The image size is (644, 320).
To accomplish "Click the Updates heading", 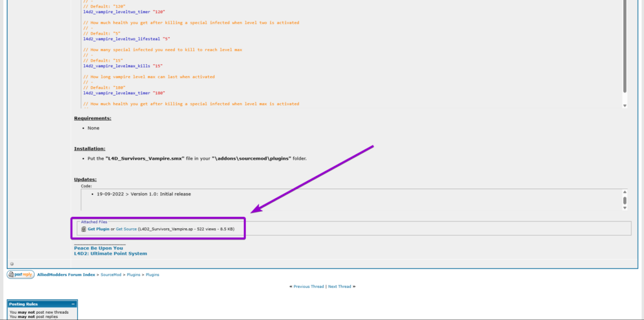I will click(85, 180).
